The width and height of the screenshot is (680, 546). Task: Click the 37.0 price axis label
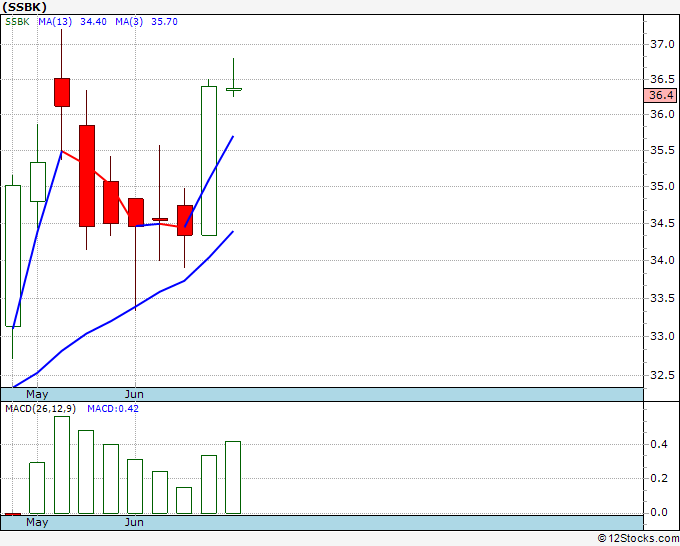coord(662,44)
